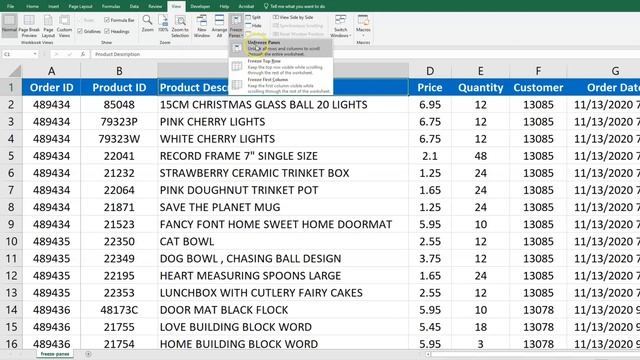640x360 pixels.
Task: Select cell PINK CHERRY LIGHTS
Action: (283, 122)
